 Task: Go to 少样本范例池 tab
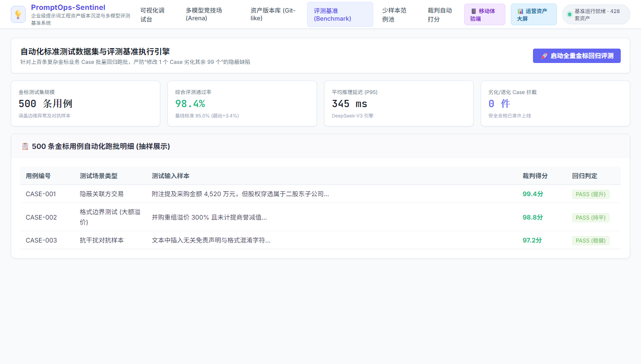coord(396,14)
